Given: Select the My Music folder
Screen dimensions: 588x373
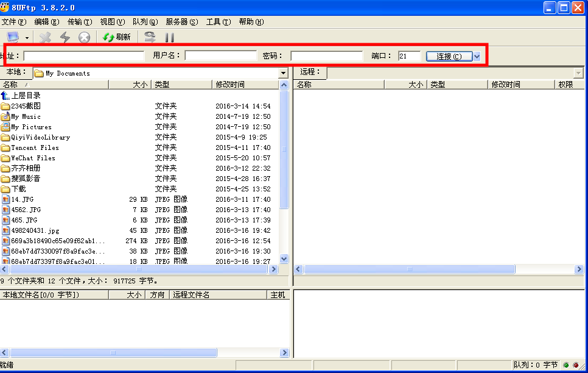Looking at the screenshot, I should click(x=21, y=116).
